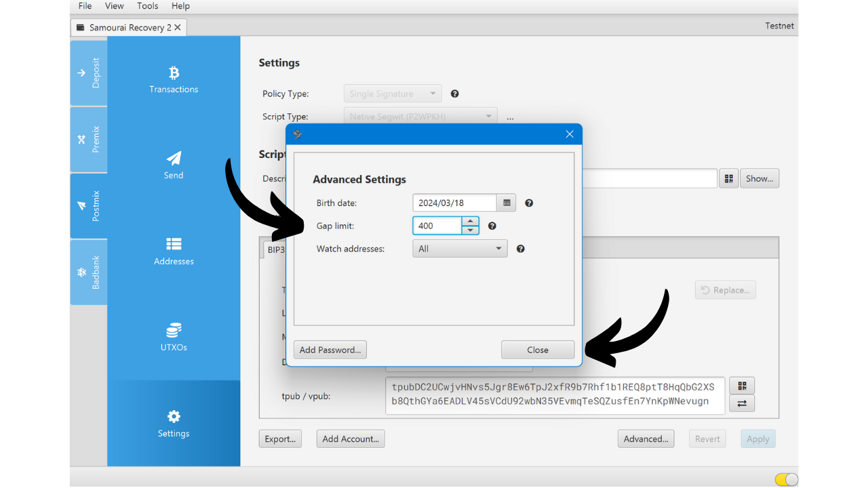This screenshot has height=488, width=868.
Task: Click the 'Watch addresses:' label
Action: click(x=351, y=249)
